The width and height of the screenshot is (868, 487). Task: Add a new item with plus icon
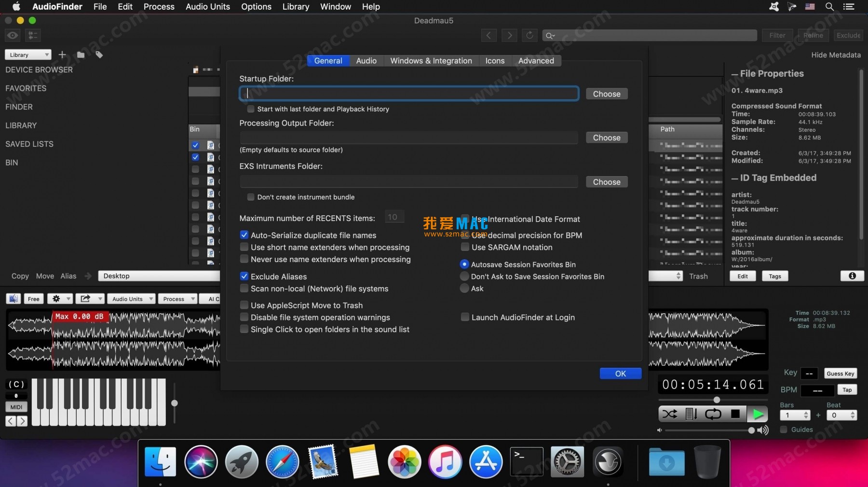click(62, 55)
